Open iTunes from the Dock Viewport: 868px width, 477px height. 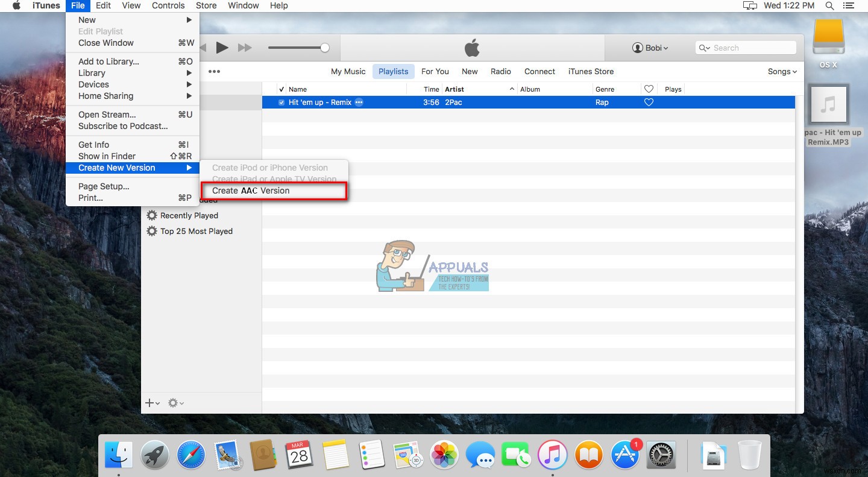[553, 455]
